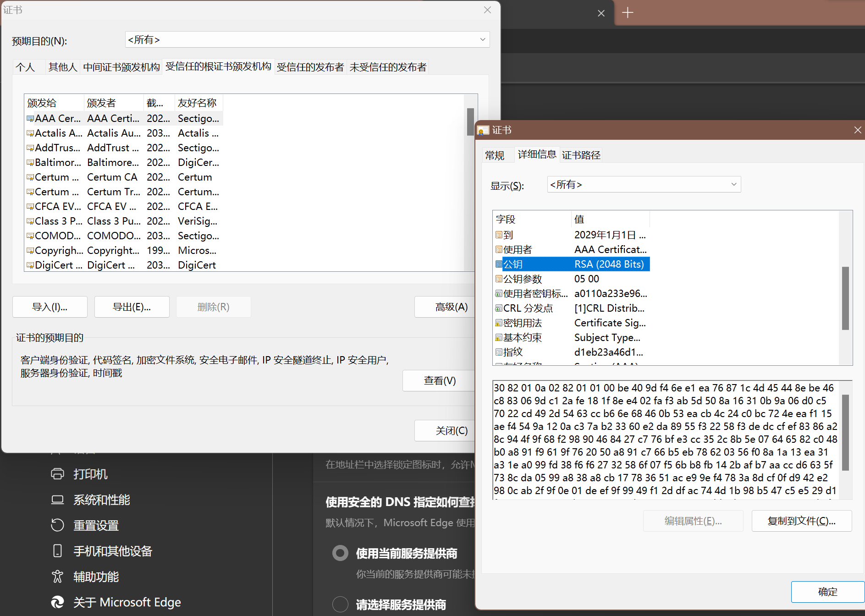The image size is (865, 616).
Task: Open 手机和其他设备 in Edge sidebar
Action: [x=101, y=551]
